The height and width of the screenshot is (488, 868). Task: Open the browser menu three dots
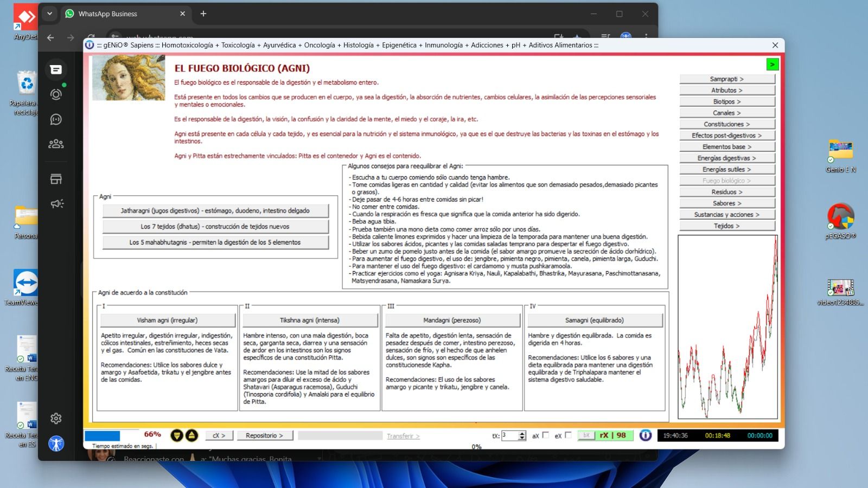[x=646, y=37]
